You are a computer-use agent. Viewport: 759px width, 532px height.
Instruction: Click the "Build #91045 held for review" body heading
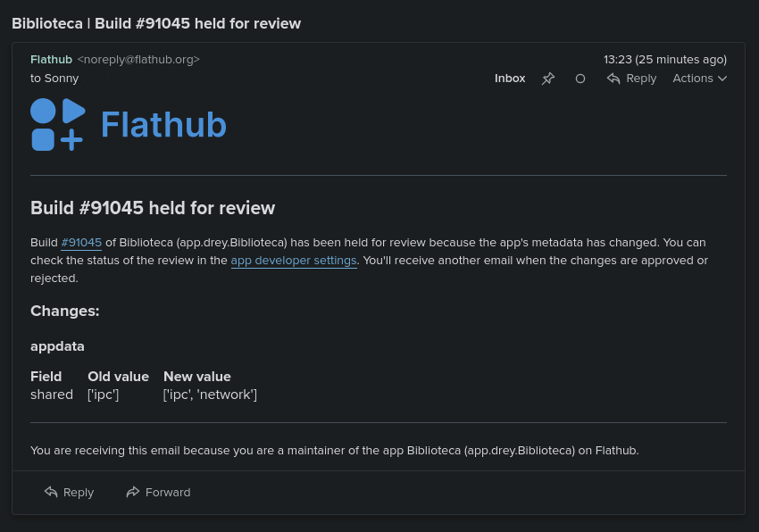coord(153,208)
